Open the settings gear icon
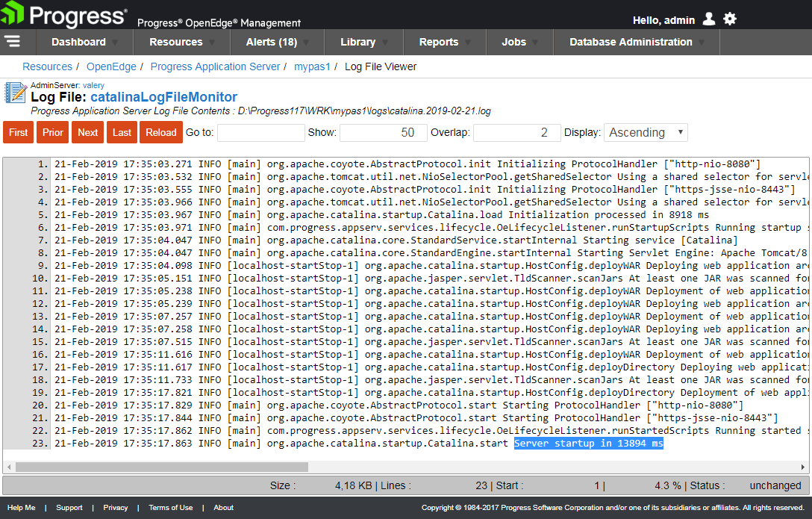 coord(730,19)
